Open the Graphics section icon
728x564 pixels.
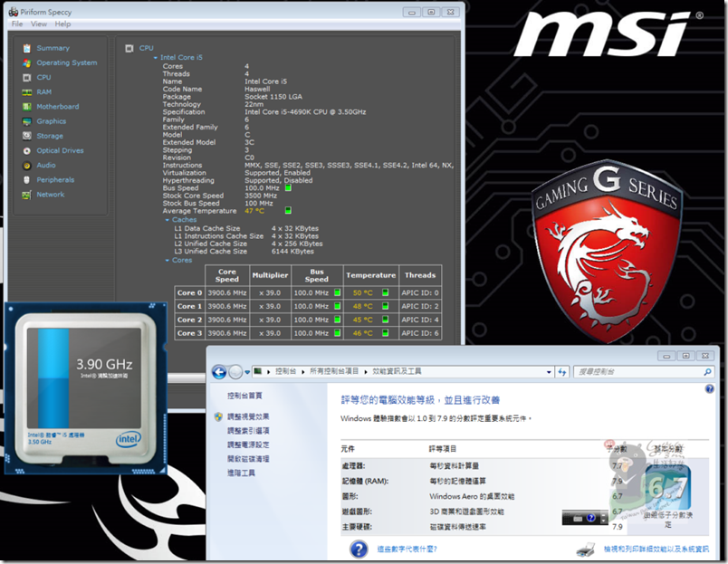pyautogui.click(x=27, y=121)
